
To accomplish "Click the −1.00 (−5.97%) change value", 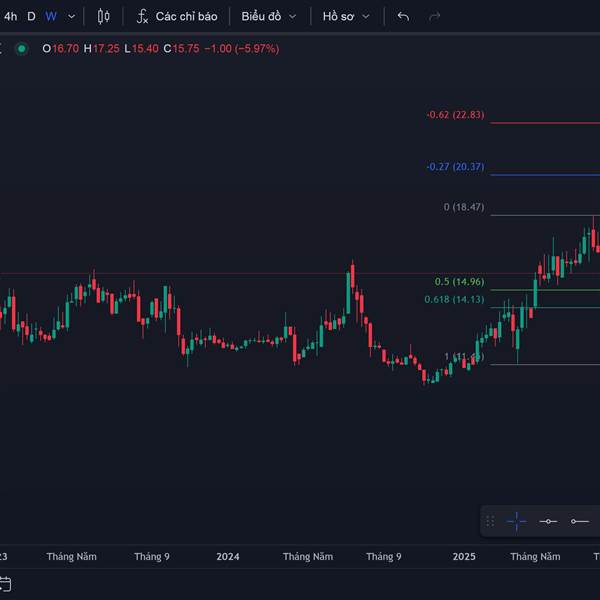I will tap(241, 49).
